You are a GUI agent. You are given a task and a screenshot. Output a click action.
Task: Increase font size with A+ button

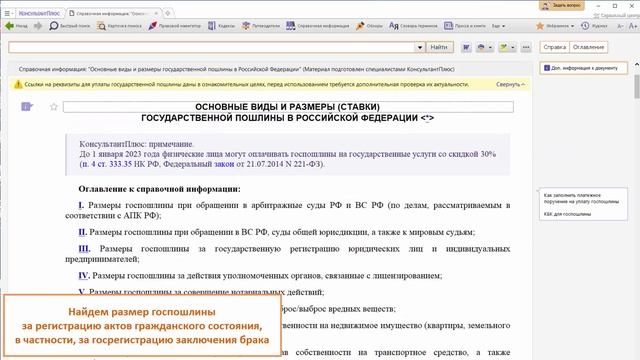coord(633,26)
